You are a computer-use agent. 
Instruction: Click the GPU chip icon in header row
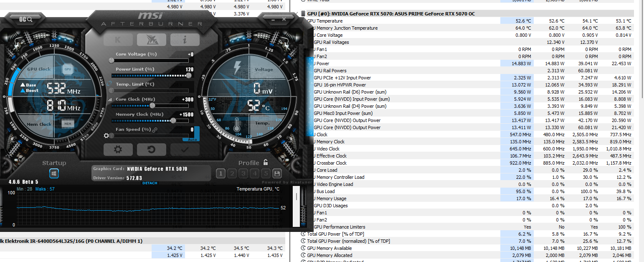[x=304, y=14]
